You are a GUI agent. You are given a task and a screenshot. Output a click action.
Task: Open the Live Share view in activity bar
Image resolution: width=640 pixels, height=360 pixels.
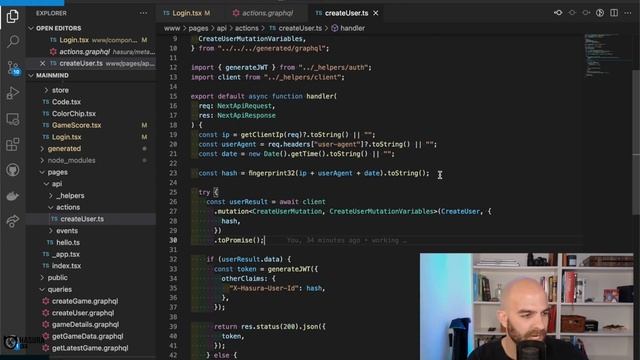click(13, 221)
